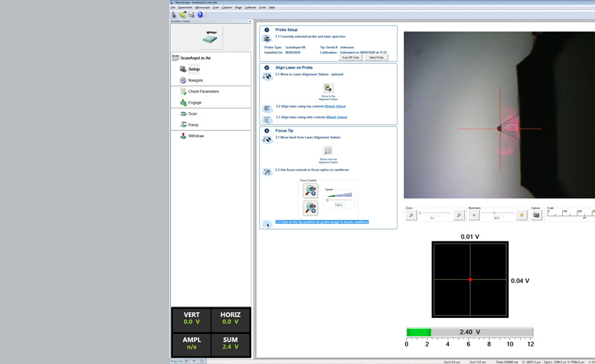Adjust the focus Speed slider

coord(339,199)
